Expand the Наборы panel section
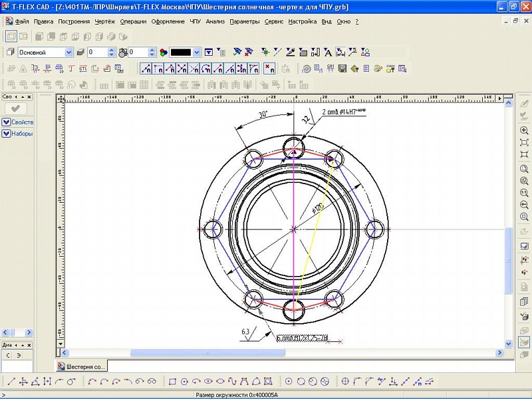Image resolution: width=532 pixels, height=399 pixels. (x=18, y=134)
